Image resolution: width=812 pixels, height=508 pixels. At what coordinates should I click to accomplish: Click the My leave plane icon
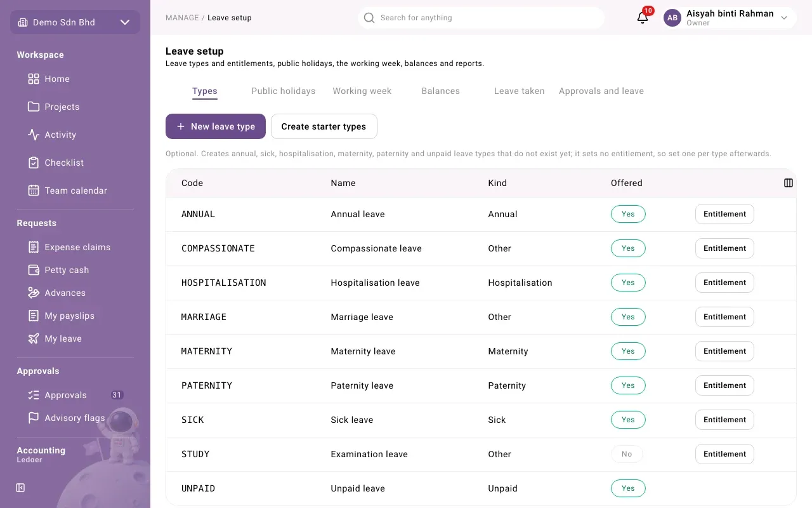coord(34,338)
